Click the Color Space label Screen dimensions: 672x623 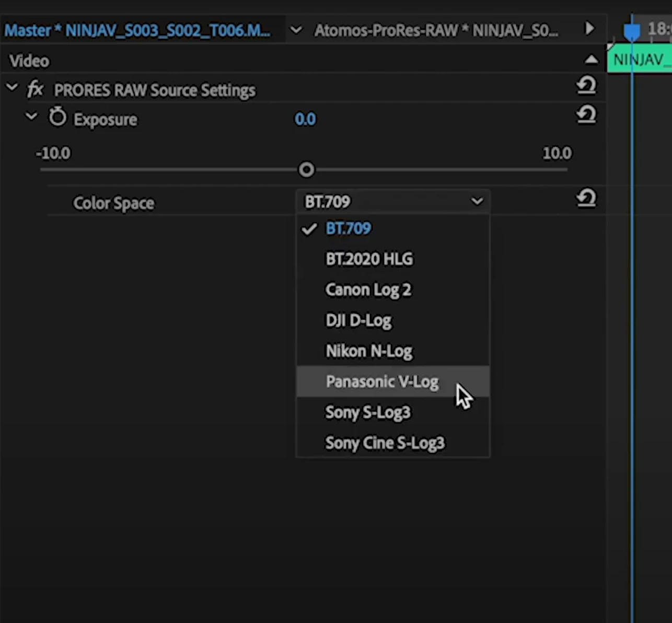(113, 203)
